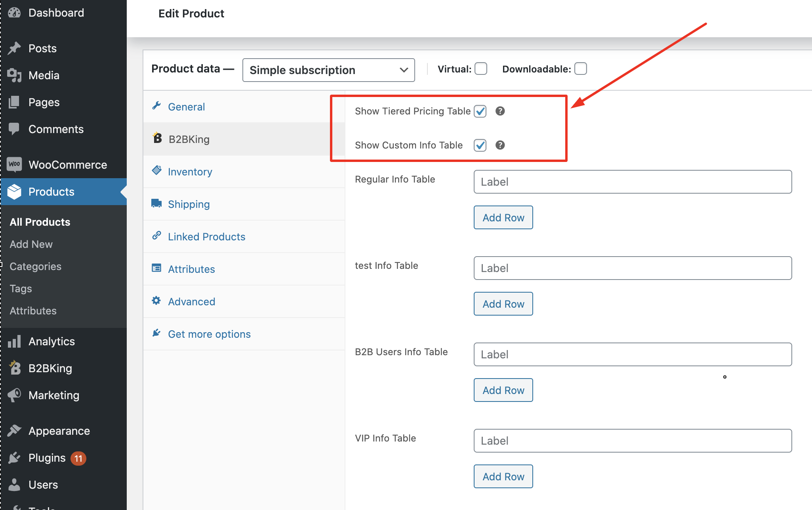Click the Appearance paintbrush icon
The width and height of the screenshot is (812, 510).
click(14, 430)
